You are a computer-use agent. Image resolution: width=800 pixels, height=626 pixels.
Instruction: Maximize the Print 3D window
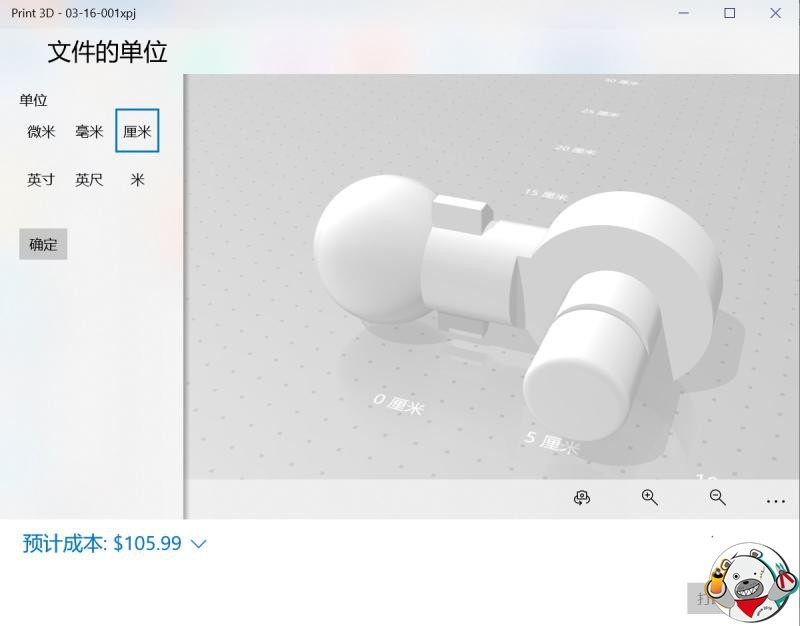point(730,13)
